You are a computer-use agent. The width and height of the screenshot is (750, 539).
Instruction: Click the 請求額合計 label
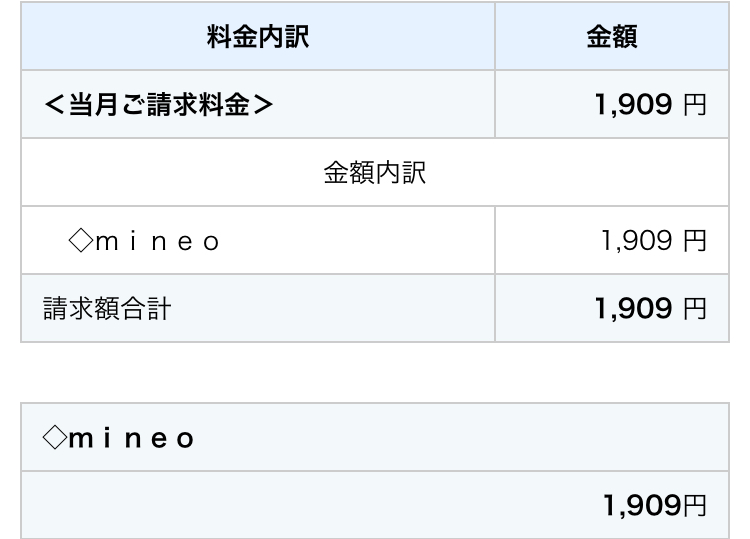107,308
